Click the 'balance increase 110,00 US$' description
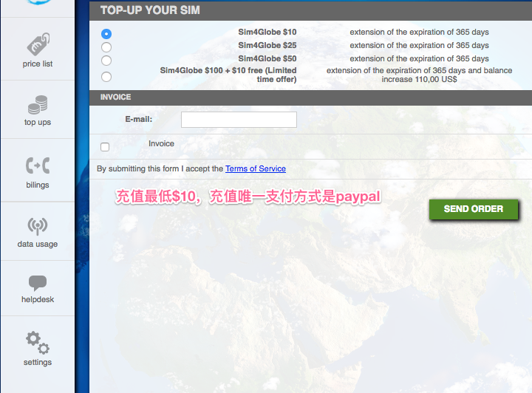Viewport: 532px width, 393px height. click(x=420, y=75)
